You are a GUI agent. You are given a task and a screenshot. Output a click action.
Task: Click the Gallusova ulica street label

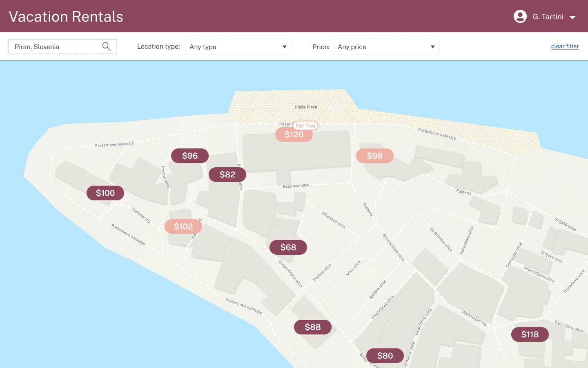point(514,255)
